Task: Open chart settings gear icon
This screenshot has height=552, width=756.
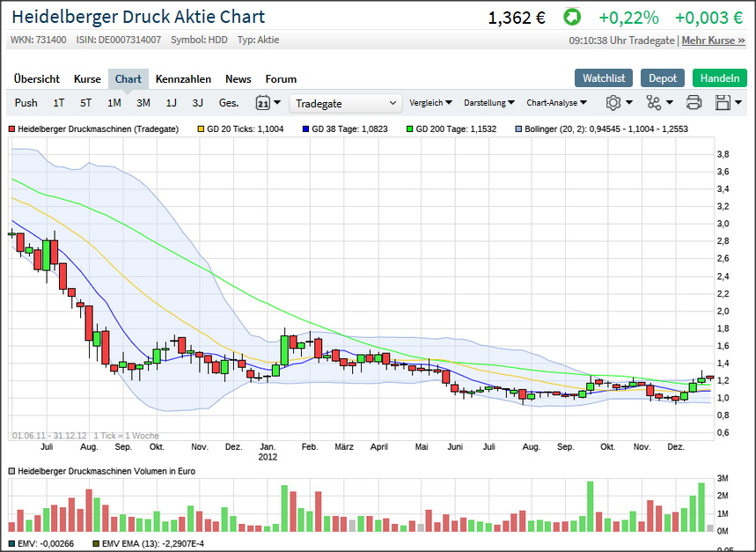Action: (x=613, y=103)
